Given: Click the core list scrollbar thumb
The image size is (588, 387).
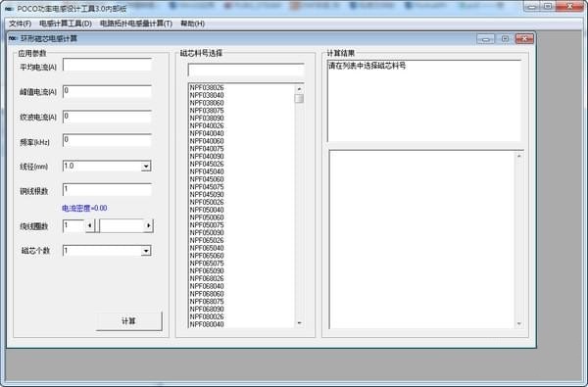Looking at the screenshot, I should (x=299, y=99).
